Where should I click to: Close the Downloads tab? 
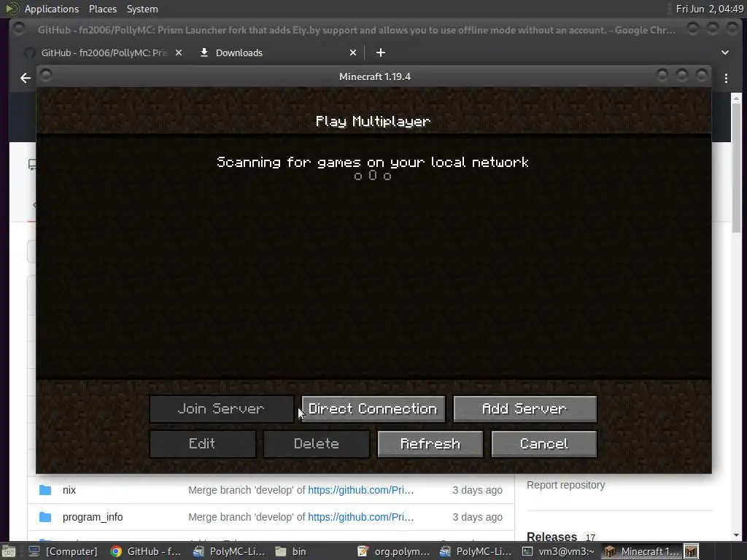(353, 52)
